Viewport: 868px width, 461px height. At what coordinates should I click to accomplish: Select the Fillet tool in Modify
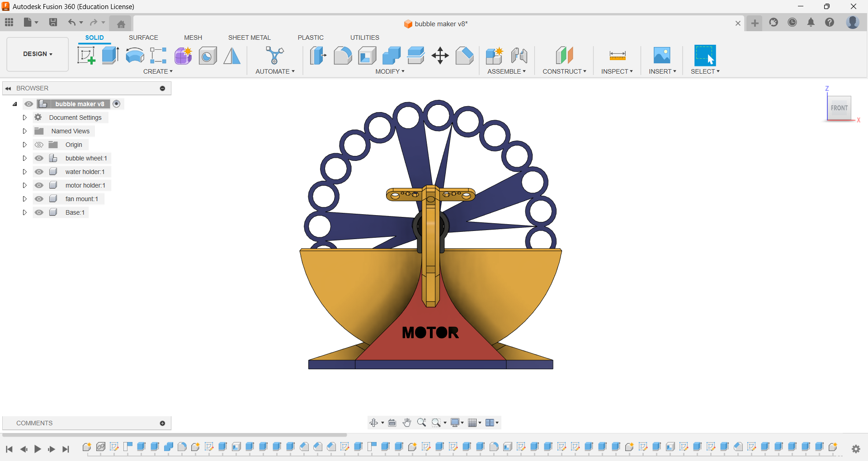pyautogui.click(x=343, y=55)
